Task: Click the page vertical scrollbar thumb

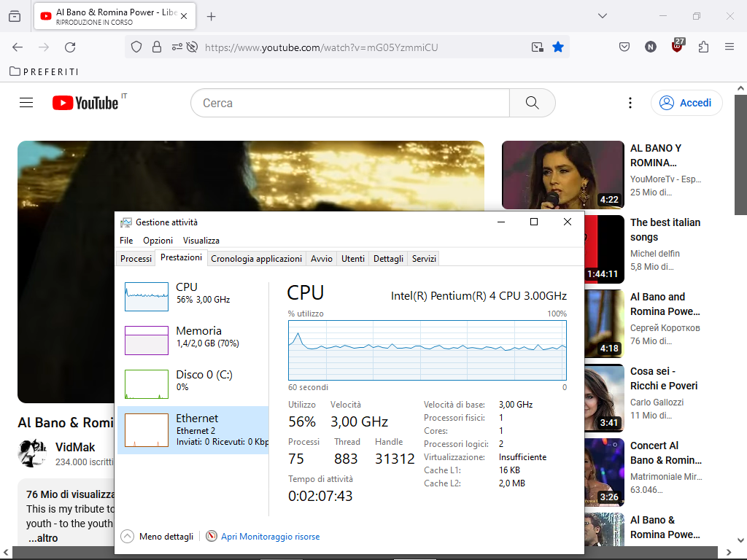Action: coord(740,155)
